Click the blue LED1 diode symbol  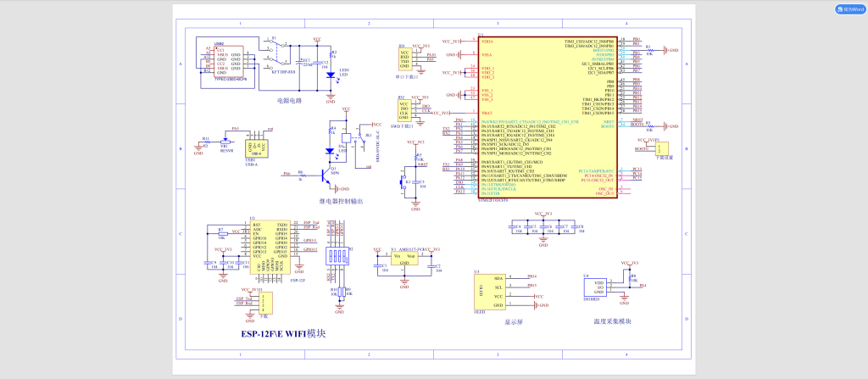click(330, 74)
